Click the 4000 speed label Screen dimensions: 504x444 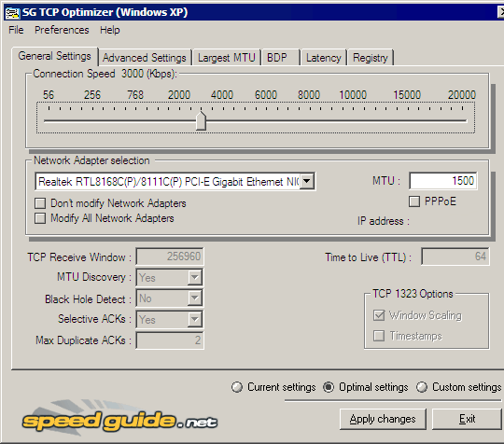[222, 95]
